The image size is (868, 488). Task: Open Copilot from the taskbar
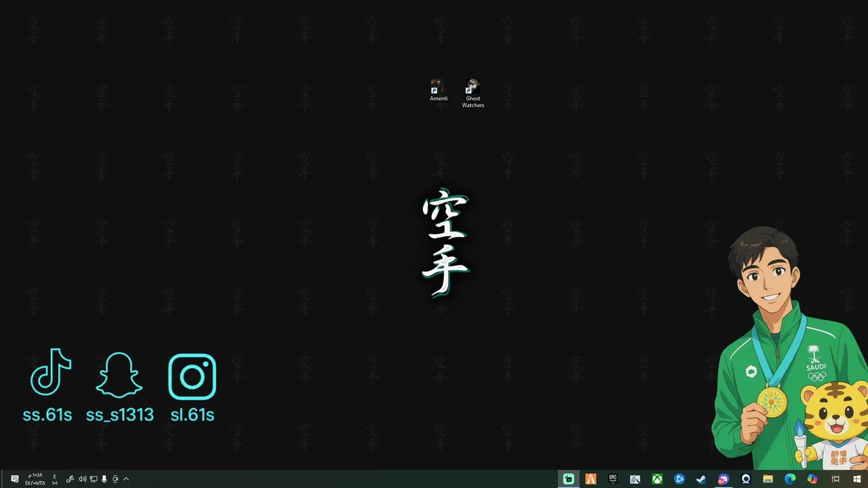click(812, 479)
